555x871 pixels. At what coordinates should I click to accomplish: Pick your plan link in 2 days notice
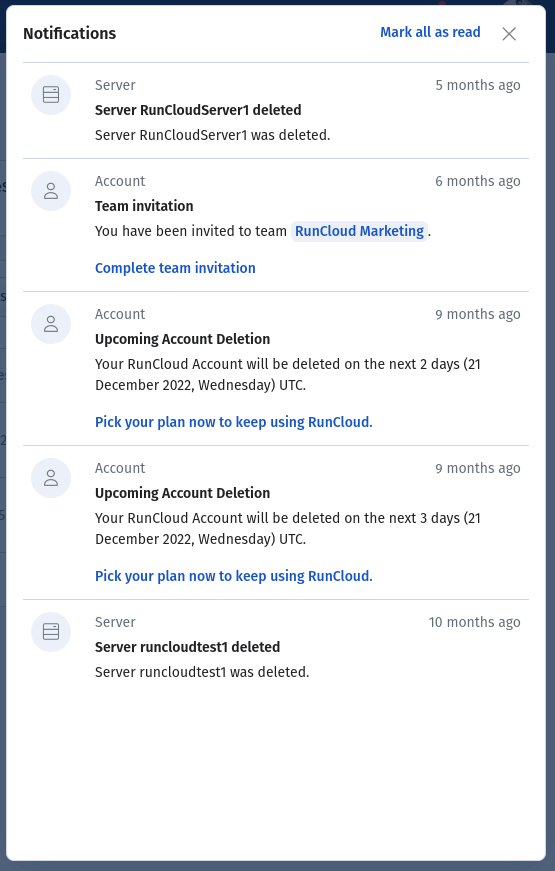(233, 422)
